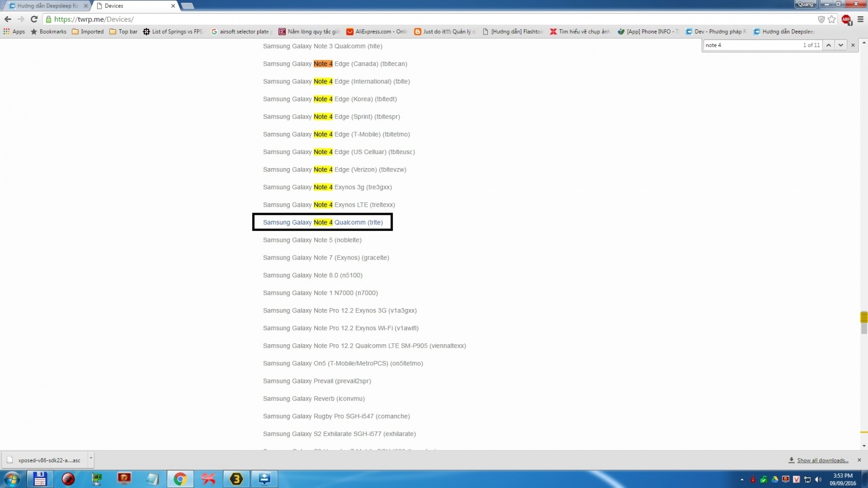This screenshot has height=488, width=868.
Task: Open the Bookmarks bookmark folder
Action: 48,31
